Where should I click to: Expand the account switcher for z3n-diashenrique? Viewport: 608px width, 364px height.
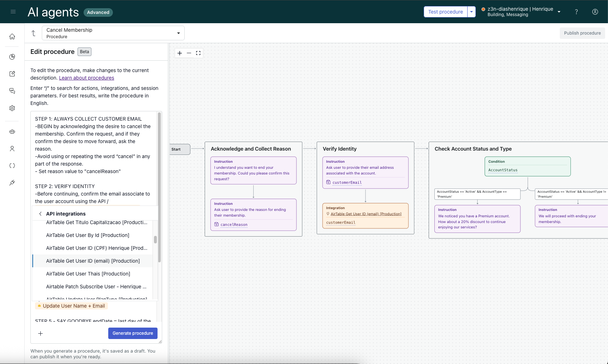point(559,12)
